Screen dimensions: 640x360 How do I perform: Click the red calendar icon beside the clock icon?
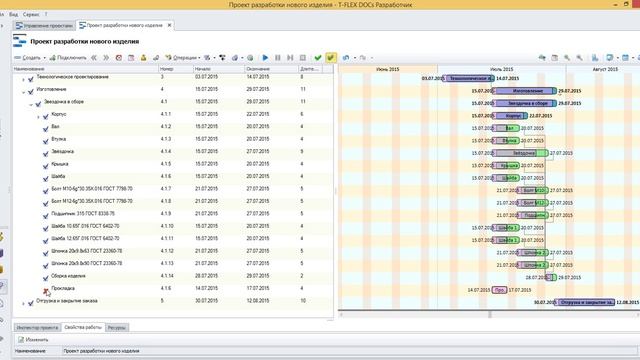(x=131, y=58)
